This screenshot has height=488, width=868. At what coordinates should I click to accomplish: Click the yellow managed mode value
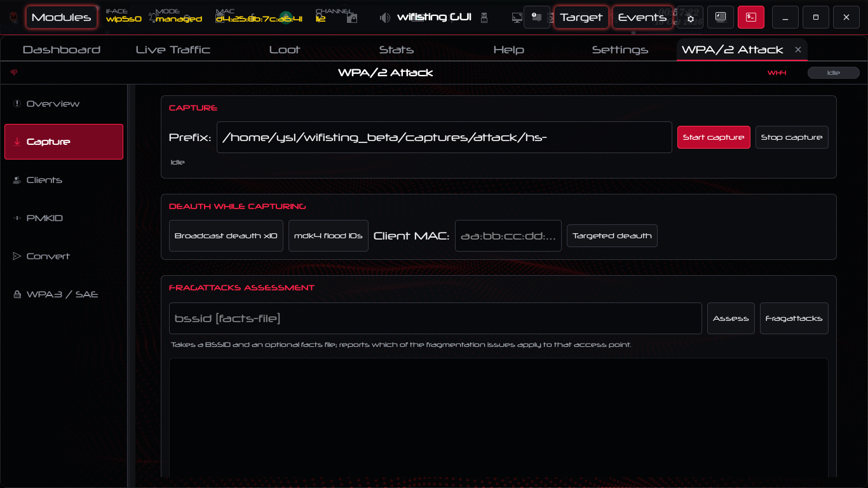point(179,19)
